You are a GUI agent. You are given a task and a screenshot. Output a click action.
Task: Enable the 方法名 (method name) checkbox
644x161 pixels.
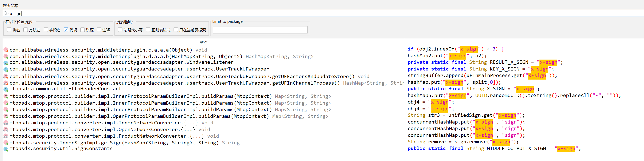pyautogui.click(x=26, y=30)
